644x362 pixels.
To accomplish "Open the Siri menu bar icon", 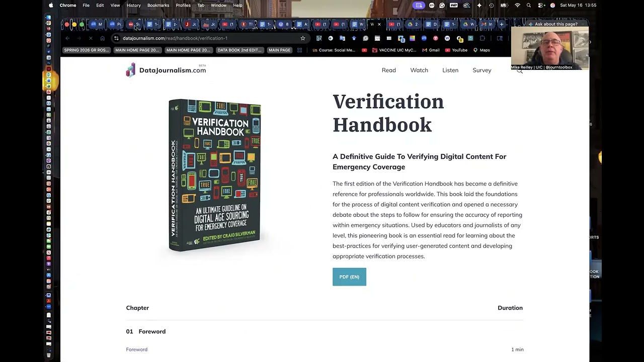I will 552,5.
